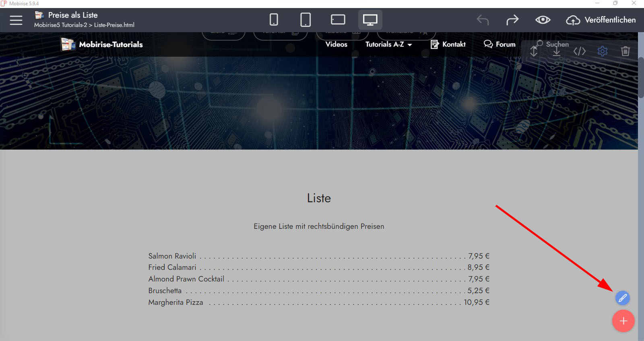Save block with the download arrow icon
The image size is (644, 341).
coord(557,51)
